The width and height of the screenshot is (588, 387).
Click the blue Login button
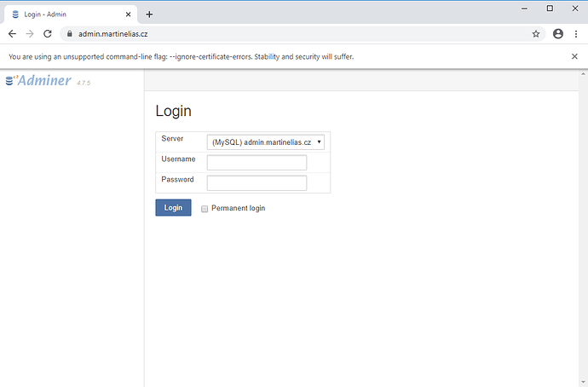173,207
